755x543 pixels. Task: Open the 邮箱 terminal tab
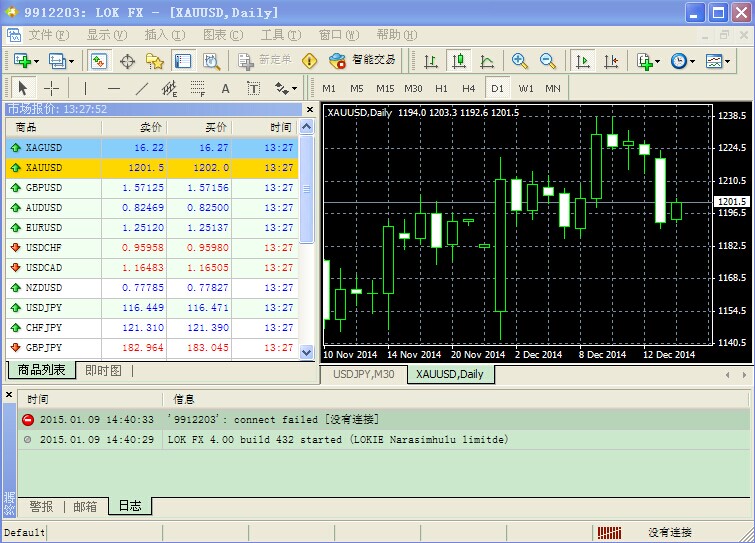[85, 506]
